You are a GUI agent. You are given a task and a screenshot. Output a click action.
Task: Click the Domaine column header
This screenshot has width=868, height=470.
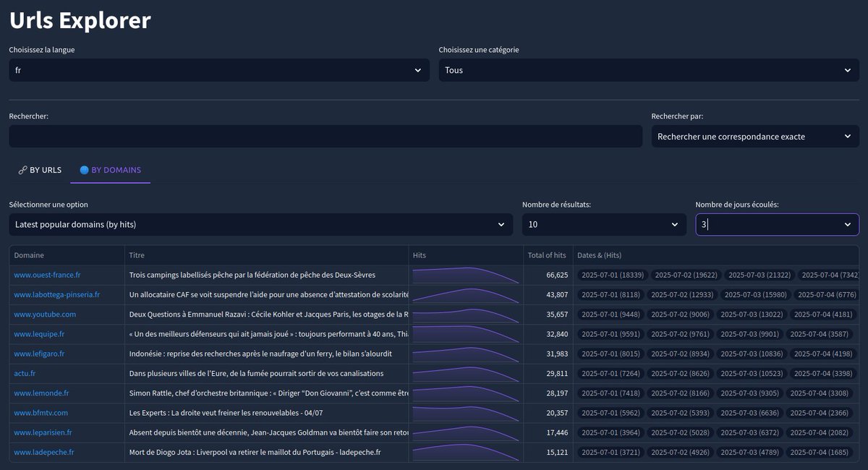tap(67, 255)
